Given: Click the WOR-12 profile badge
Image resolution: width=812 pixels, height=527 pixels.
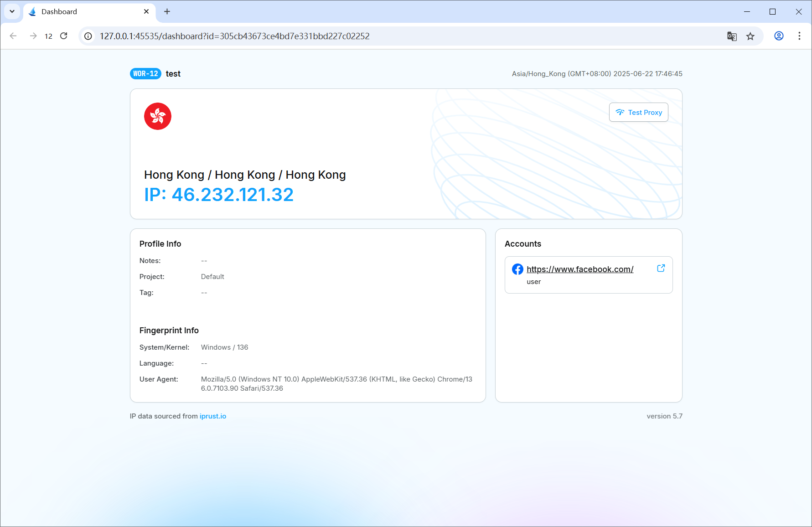Looking at the screenshot, I should pyautogui.click(x=145, y=74).
